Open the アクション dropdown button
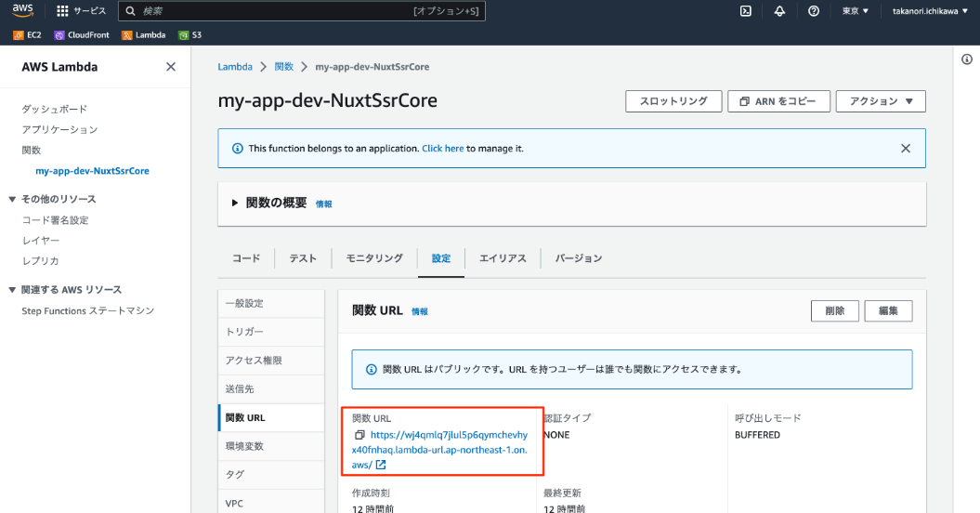The image size is (980, 513). tap(881, 101)
